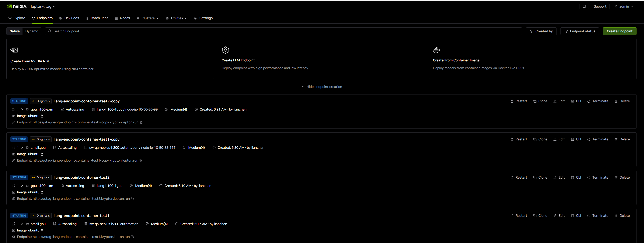Image resolution: width=644 pixels, height=243 pixels.
Task: Collapse with Hide endpoint creation
Action: (x=322, y=87)
